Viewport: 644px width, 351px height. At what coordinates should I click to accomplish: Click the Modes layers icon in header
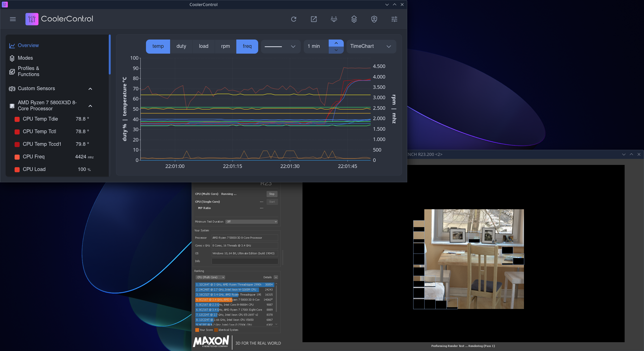coord(354,19)
